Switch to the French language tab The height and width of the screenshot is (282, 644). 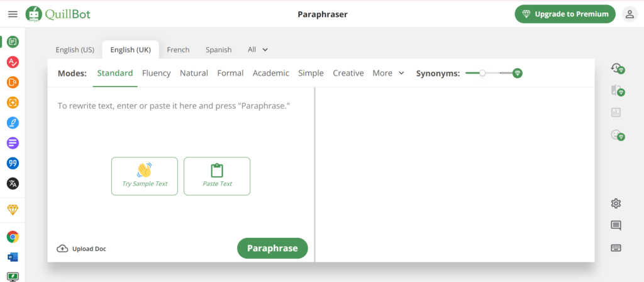(x=178, y=50)
